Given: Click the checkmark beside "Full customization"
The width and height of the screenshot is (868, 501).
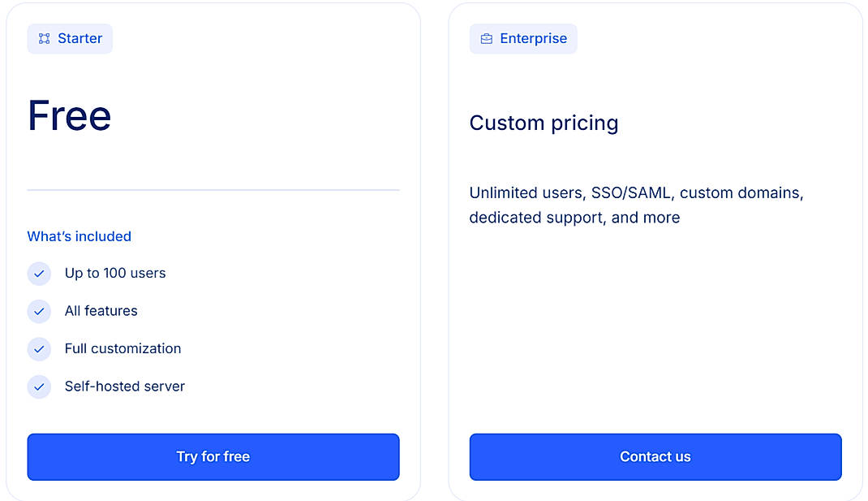Looking at the screenshot, I should pos(39,349).
